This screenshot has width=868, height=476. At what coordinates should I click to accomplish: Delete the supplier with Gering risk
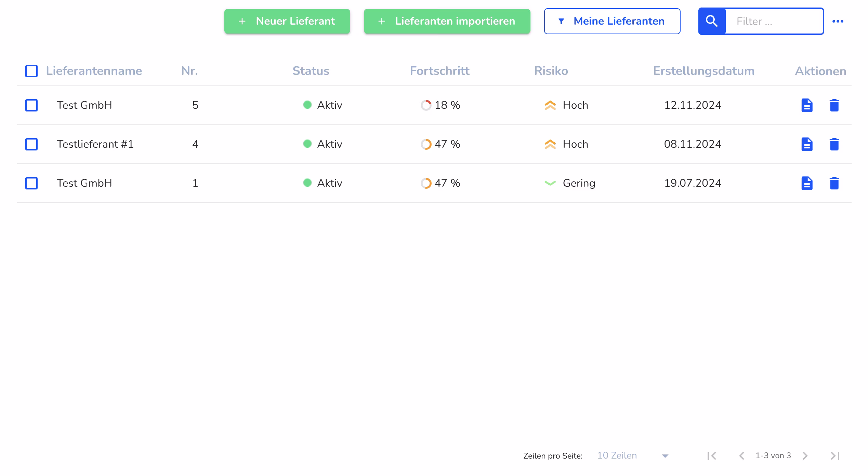[834, 183]
